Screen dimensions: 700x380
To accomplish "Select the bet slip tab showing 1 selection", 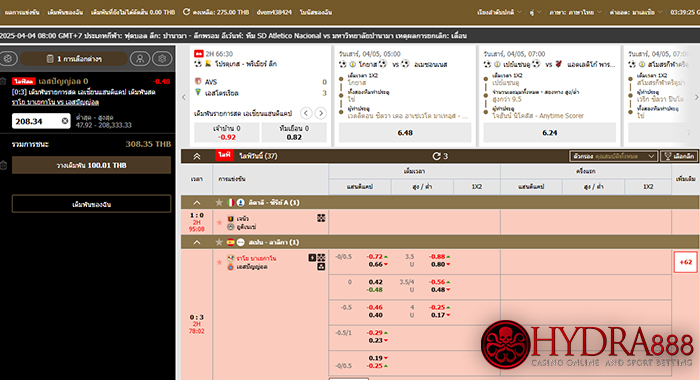I will coord(74,58).
